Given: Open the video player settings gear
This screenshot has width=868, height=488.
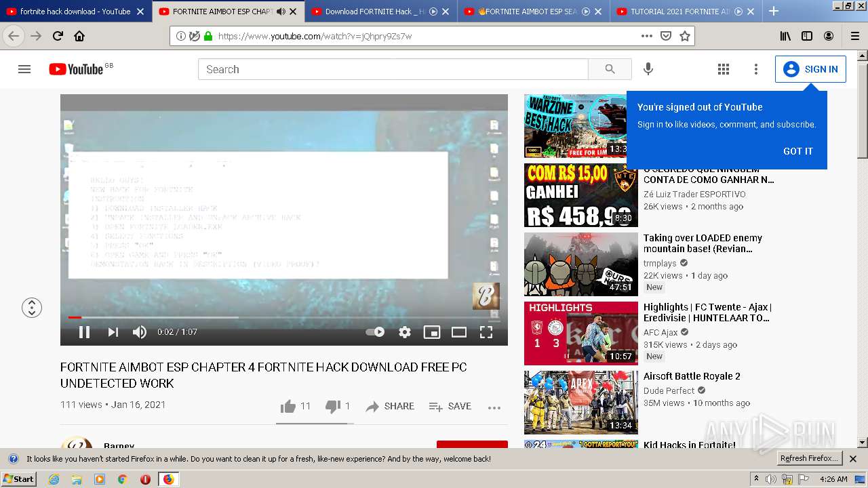Looking at the screenshot, I should click(405, 332).
